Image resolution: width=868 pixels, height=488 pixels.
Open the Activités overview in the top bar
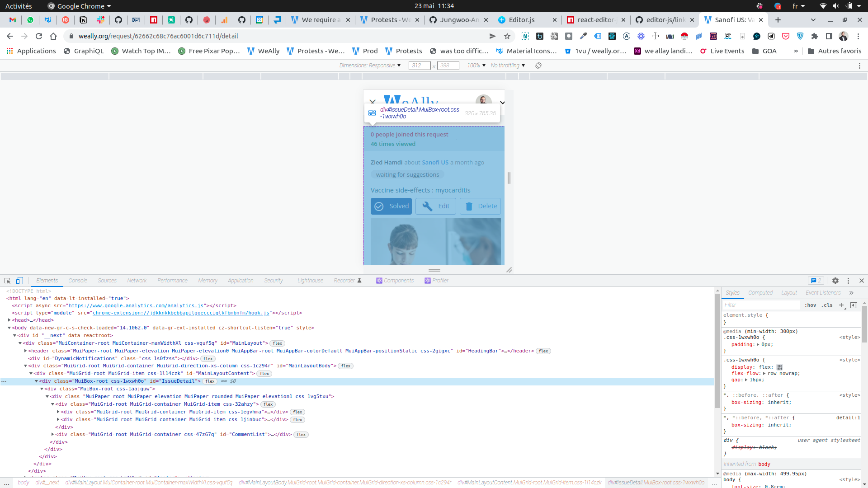19,6
